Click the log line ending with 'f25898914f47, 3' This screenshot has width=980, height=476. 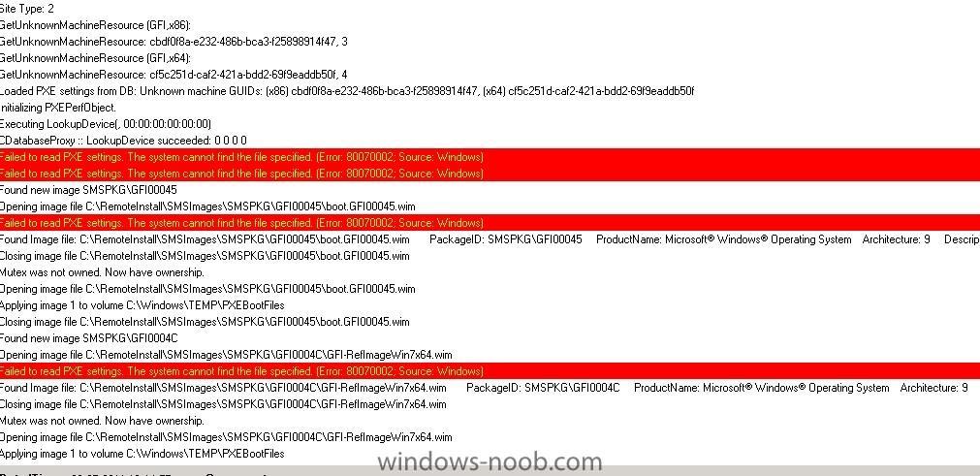pyautogui.click(x=490, y=42)
